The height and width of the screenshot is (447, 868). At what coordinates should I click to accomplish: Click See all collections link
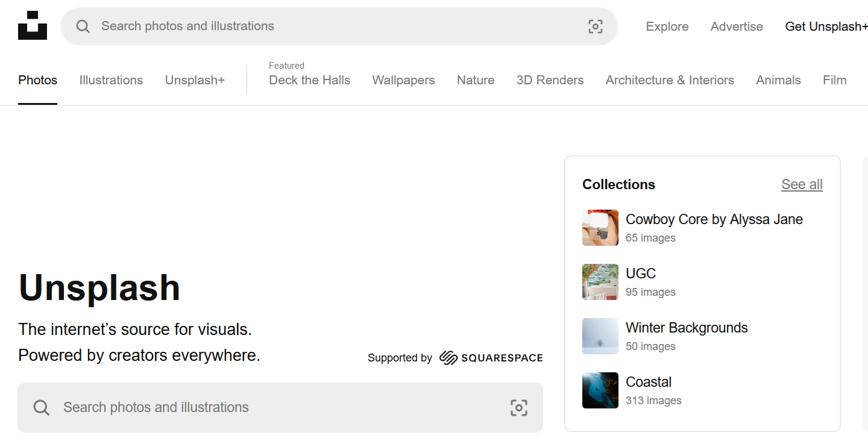click(x=802, y=184)
